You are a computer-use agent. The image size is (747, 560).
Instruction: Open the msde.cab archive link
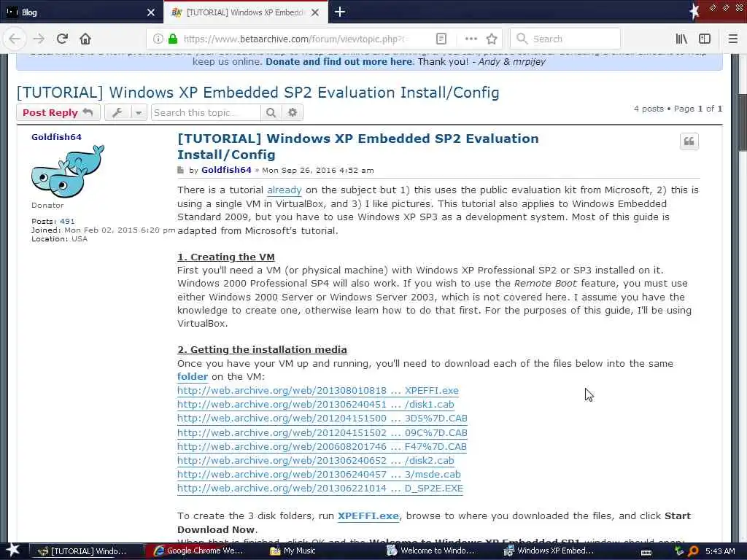[x=319, y=474]
